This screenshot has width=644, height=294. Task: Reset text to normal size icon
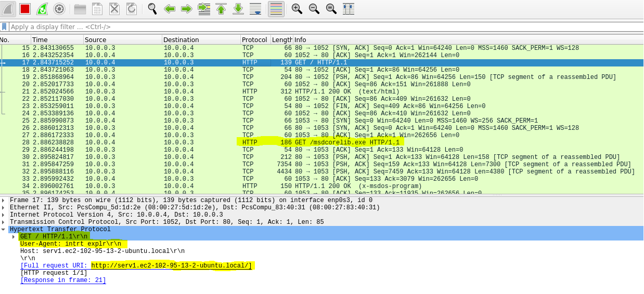pyautogui.click(x=331, y=9)
